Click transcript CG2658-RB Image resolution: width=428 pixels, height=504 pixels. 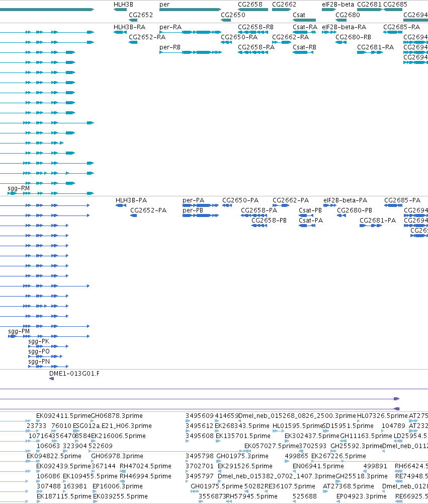point(255,27)
